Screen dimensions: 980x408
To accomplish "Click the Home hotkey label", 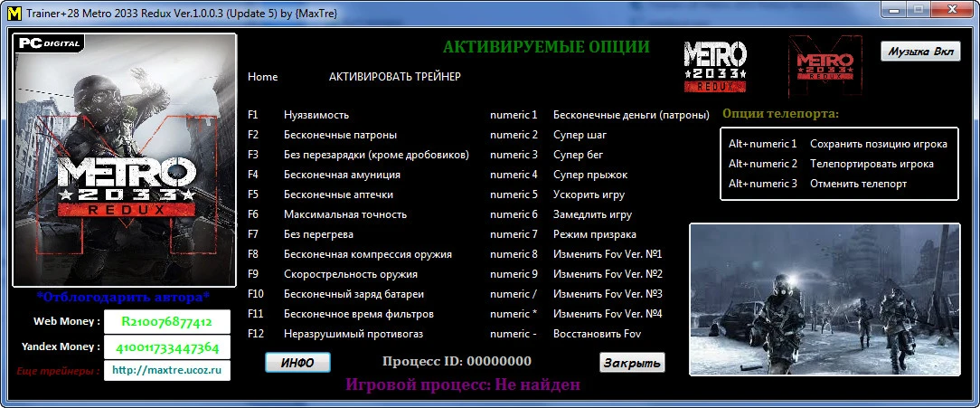I will click(262, 77).
